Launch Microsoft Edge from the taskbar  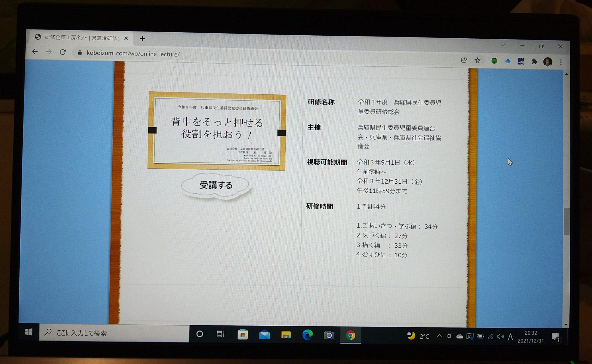(307, 335)
